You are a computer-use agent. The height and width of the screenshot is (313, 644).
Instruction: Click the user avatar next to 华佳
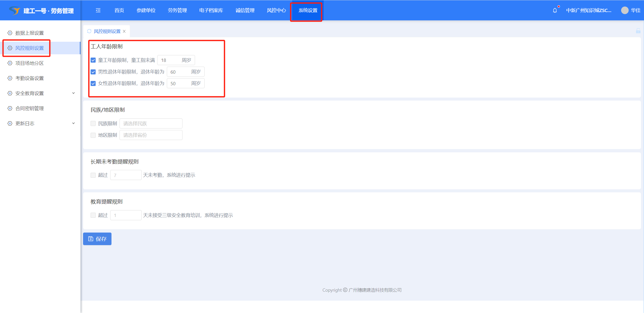[x=624, y=10]
